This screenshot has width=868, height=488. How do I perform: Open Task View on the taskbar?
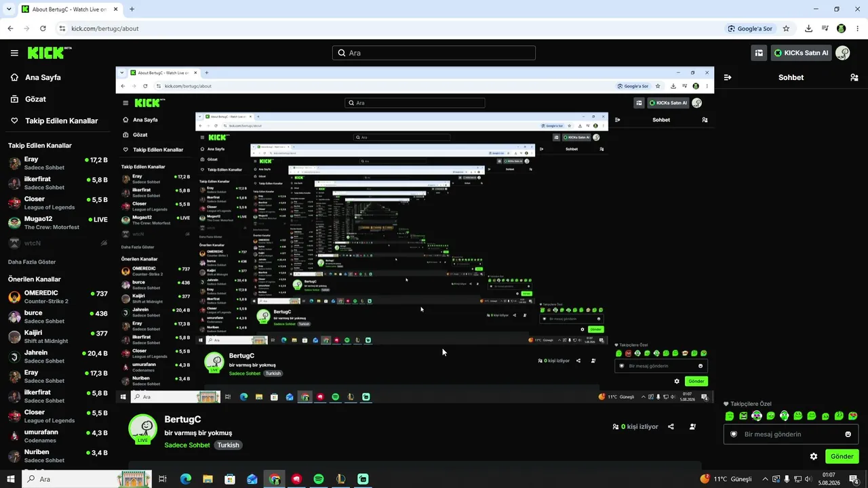163,479
